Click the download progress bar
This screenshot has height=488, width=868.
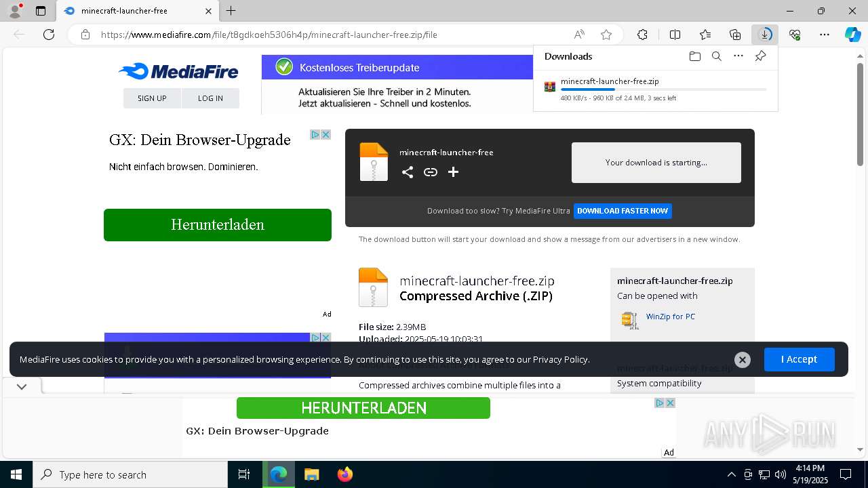coord(663,89)
